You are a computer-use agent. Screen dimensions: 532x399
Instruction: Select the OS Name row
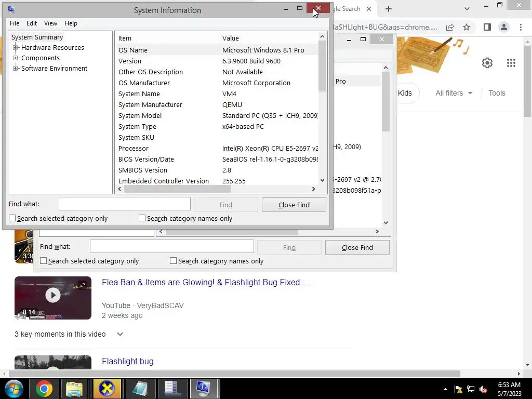pyautogui.click(x=217, y=50)
